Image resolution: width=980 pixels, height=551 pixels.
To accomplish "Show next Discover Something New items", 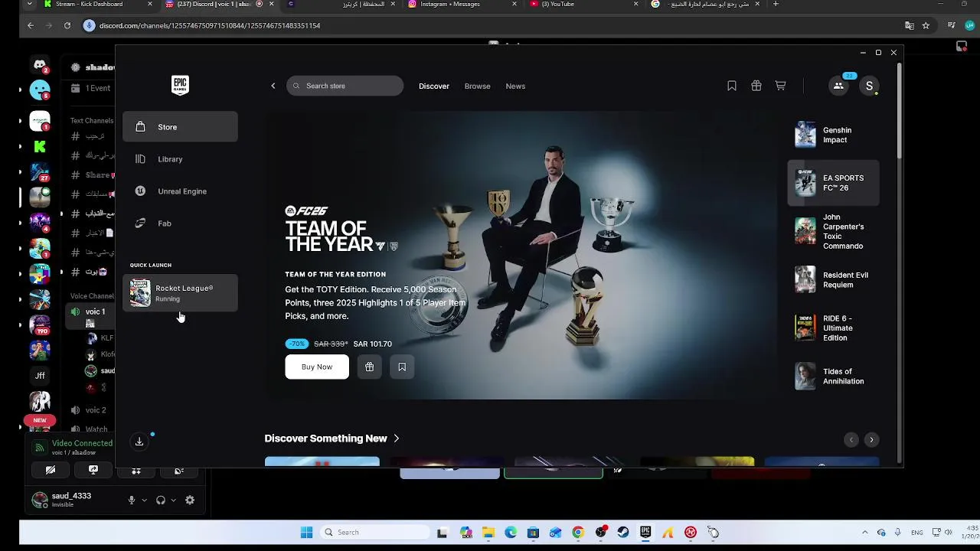I will click(x=871, y=439).
